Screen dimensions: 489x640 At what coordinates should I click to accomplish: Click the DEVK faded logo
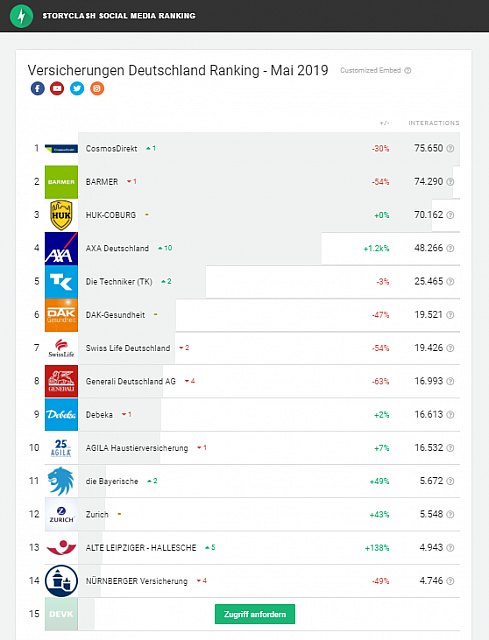tap(61, 614)
